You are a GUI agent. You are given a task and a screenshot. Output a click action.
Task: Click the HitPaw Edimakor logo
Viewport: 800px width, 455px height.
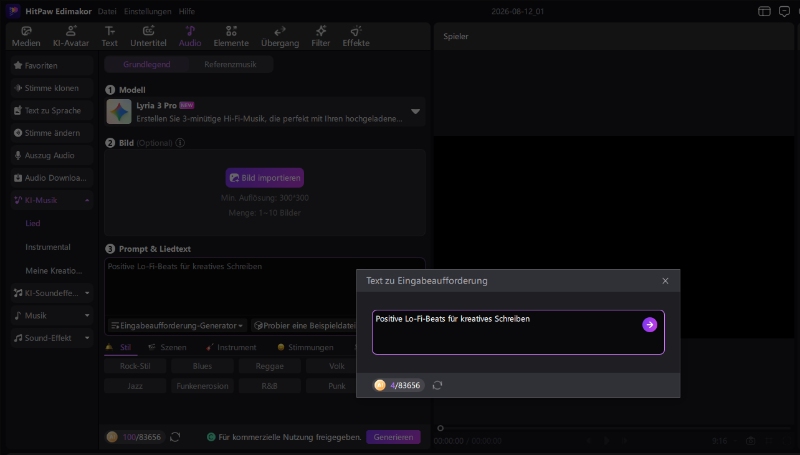coord(13,11)
